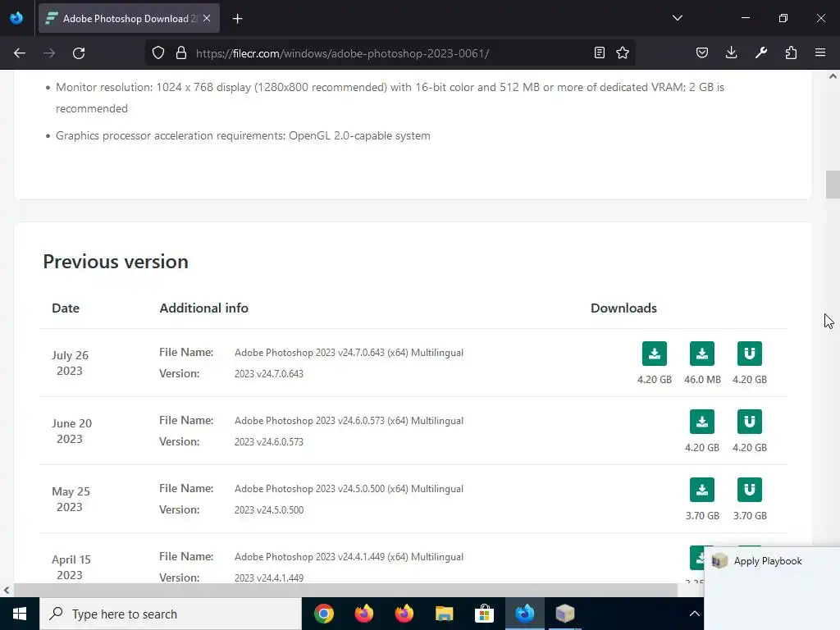Screen dimensions: 840x630
Task: Open July 26 torrent magnet download
Action: pyautogui.click(x=750, y=354)
